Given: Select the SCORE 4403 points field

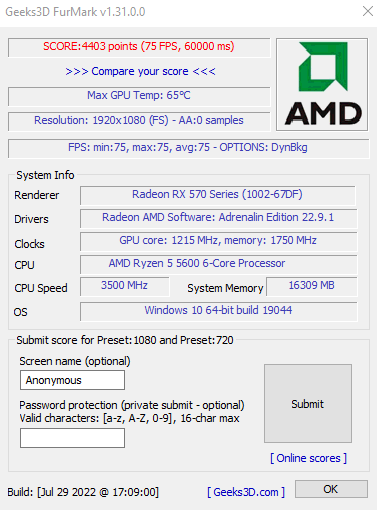Looking at the screenshot, I should [139, 47].
